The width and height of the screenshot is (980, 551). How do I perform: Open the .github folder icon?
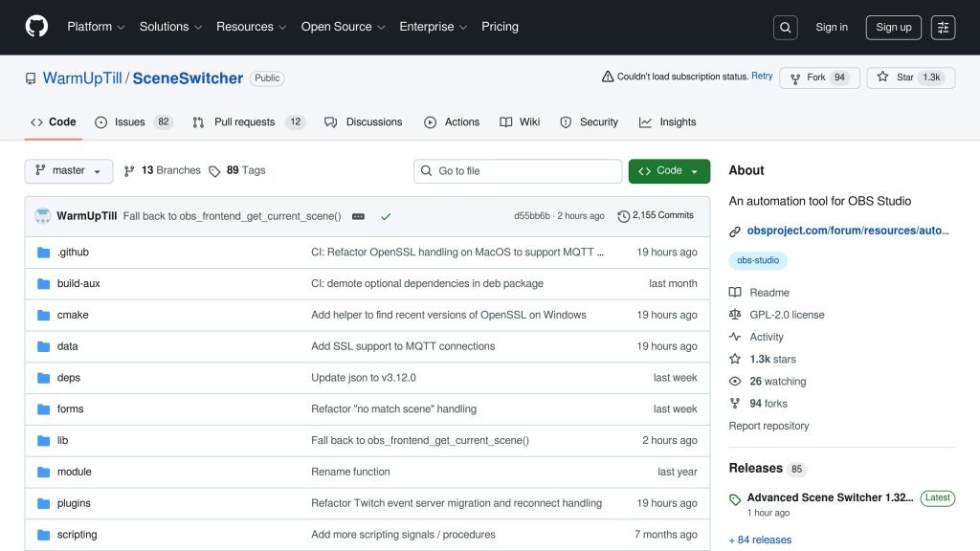tap(42, 252)
